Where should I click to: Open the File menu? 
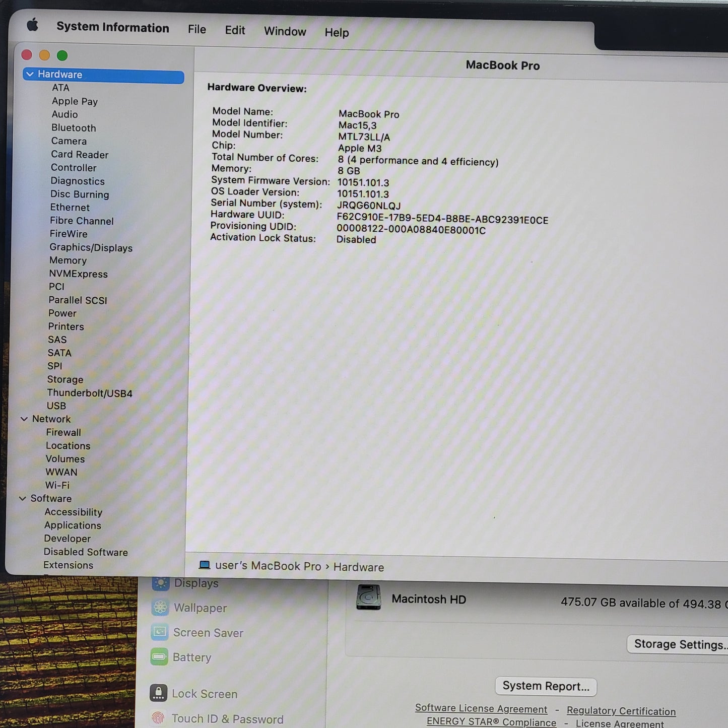click(x=196, y=30)
